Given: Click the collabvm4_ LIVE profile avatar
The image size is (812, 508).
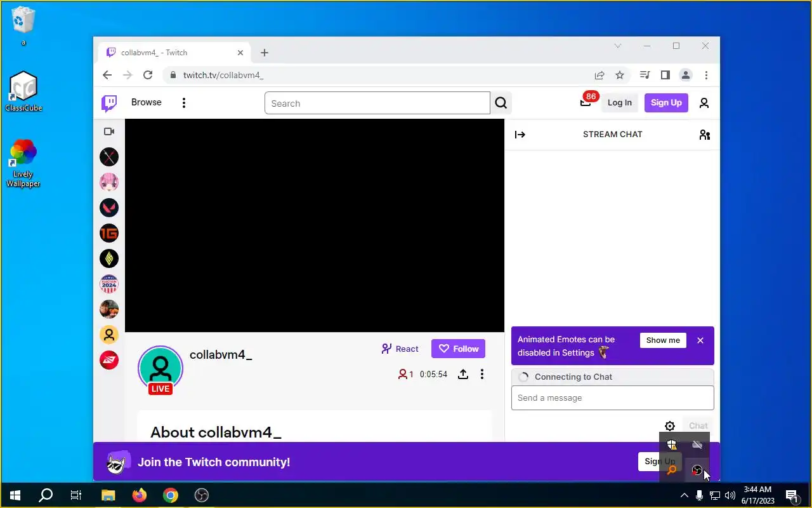Looking at the screenshot, I should point(160,370).
